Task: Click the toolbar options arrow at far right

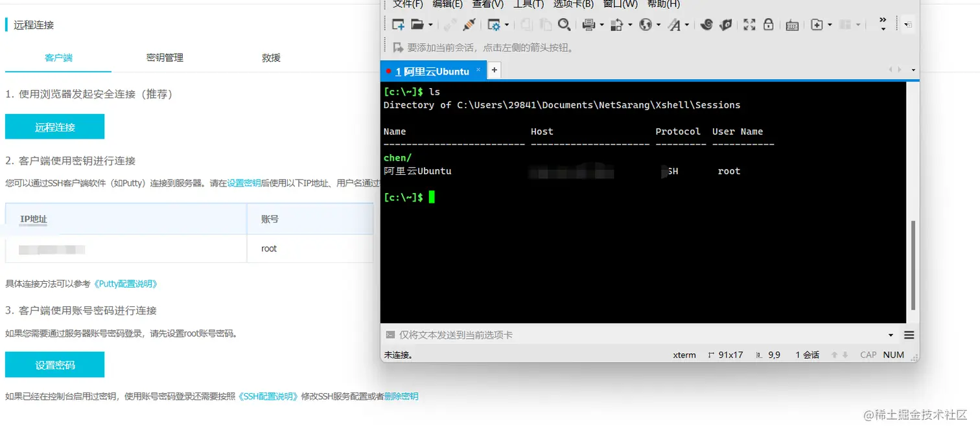Action: point(908,25)
